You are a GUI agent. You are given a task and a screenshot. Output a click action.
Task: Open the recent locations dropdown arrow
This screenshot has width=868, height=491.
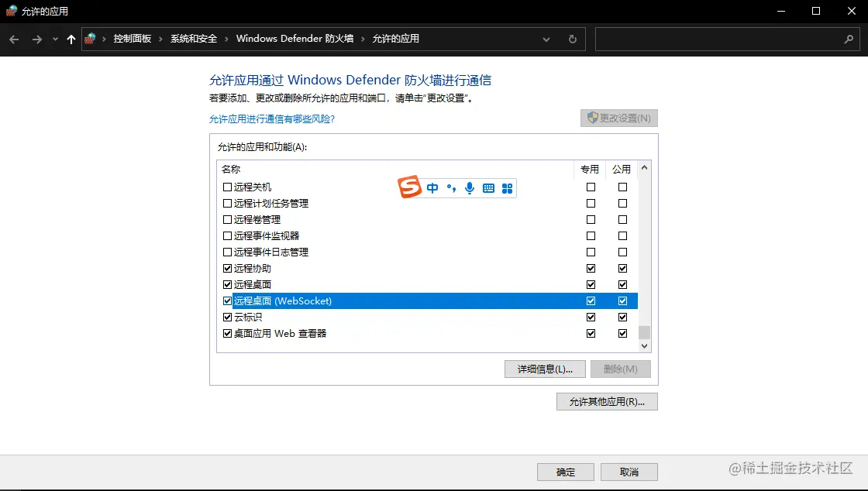pos(55,39)
